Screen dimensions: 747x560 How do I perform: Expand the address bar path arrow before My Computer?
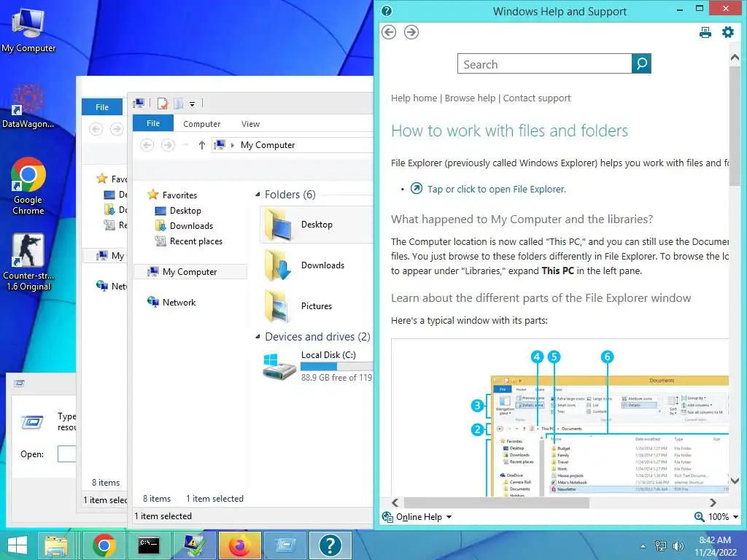(x=233, y=145)
